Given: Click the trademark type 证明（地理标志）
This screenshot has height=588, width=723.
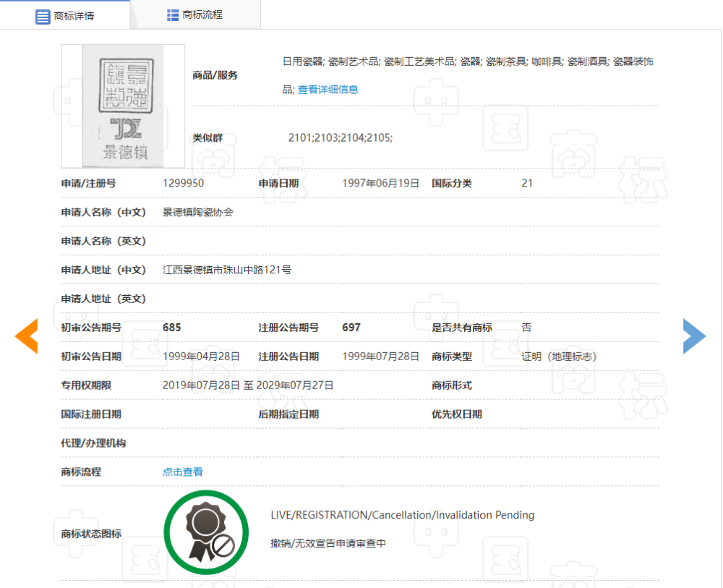Looking at the screenshot, I should (559, 357).
